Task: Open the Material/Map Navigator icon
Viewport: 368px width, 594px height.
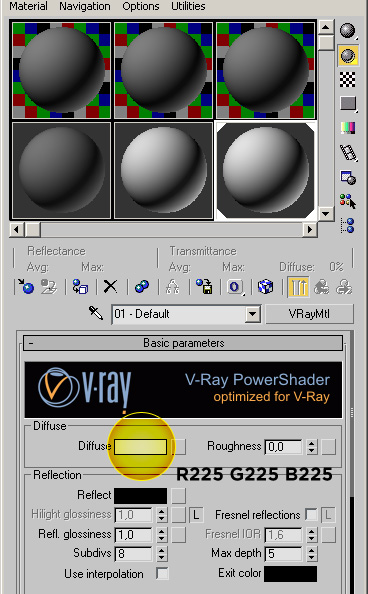Action: 348,225
